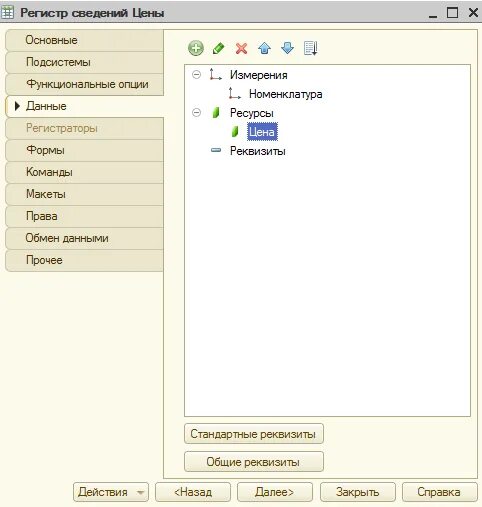The height and width of the screenshot is (507, 482).
Task: Click the Регистраторы tab
Action: point(85,128)
